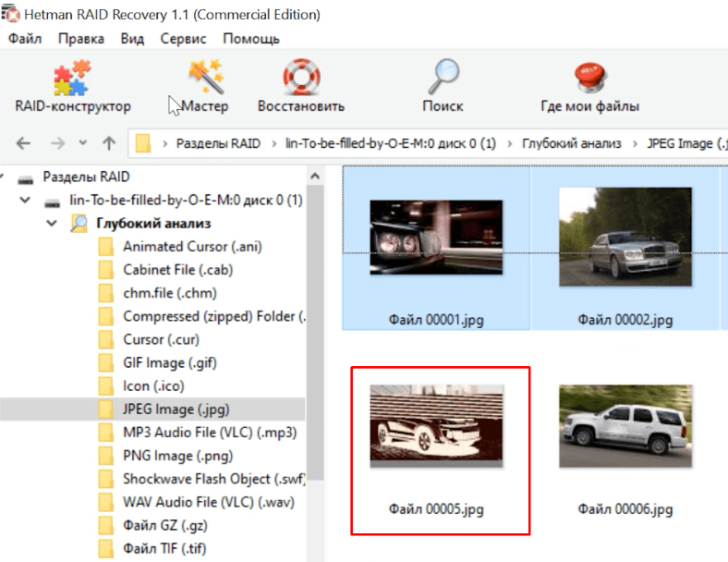Open GIF Image (.gif) folder

coord(170,362)
